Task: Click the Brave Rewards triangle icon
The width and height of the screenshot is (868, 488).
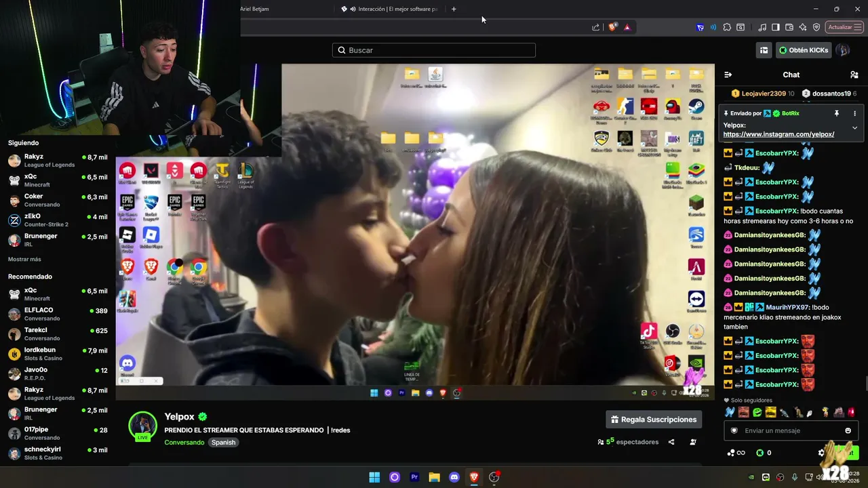Action: [x=627, y=27]
